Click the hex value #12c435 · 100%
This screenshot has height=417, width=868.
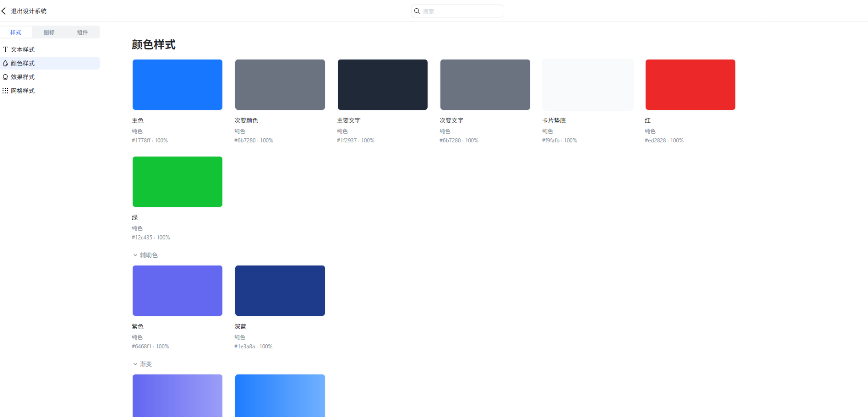pyautogui.click(x=151, y=238)
